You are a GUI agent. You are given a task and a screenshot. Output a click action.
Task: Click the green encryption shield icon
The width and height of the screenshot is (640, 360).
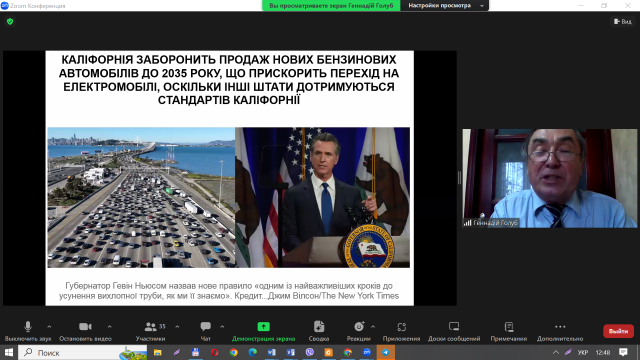point(10,22)
